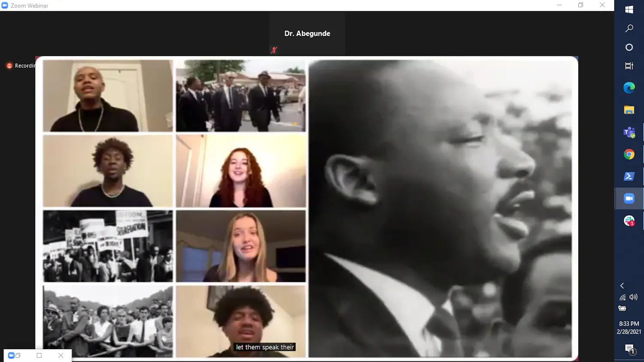The width and height of the screenshot is (644, 362).
Task: Restore down the Zoom Webinar window
Action: (580, 5)
